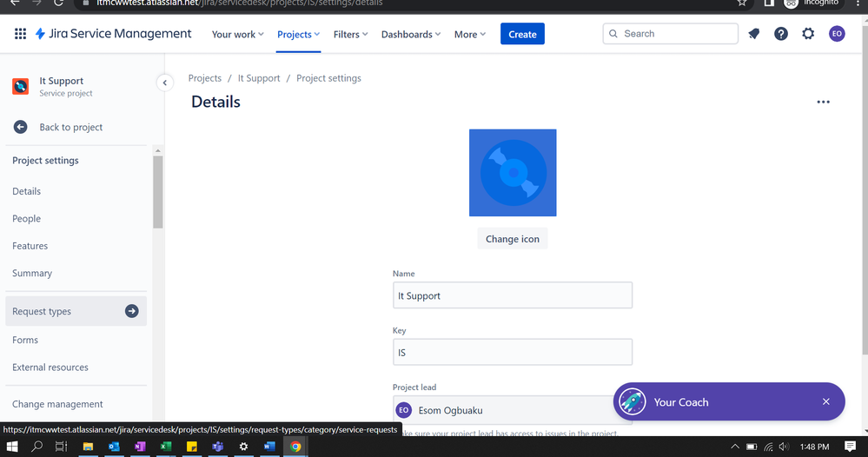This screenshot has width=868, height=457.
Task: Open Microsoft Teams from the taskbar
Action: [x=217, y=447]
